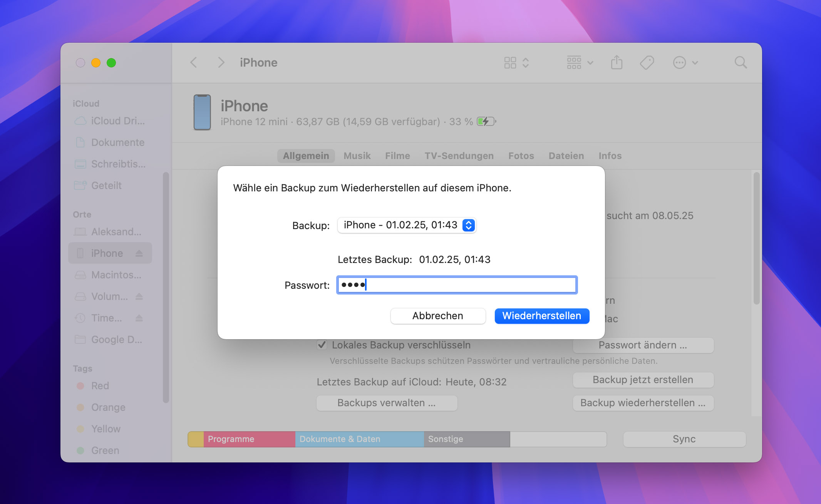The width and height of the screenshot is (821, 504).
Task: Open the Tags toolbar icon
Action: point(647,62)
